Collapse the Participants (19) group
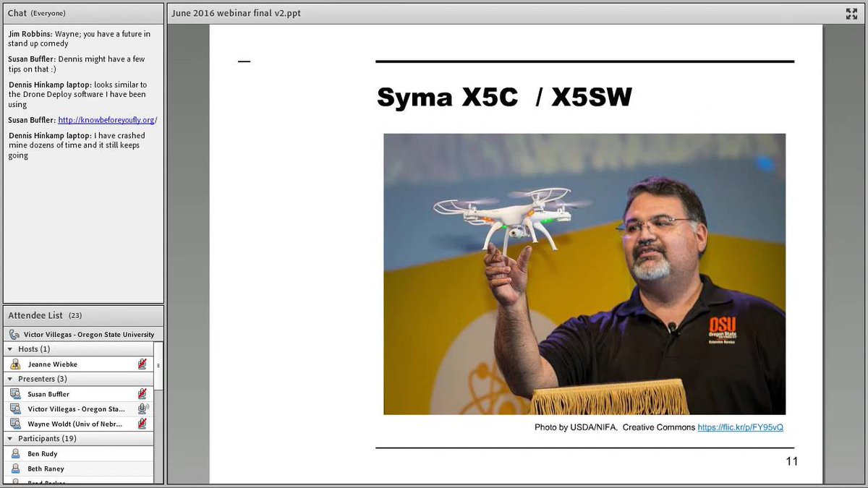This screenshot has height=488, width=868. pyautogui.click(x=10, y=439)
